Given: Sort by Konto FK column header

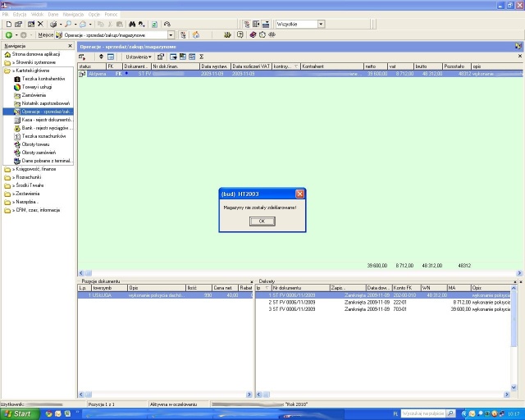Looking at the screenshot, I should click(x=406, y=288).
